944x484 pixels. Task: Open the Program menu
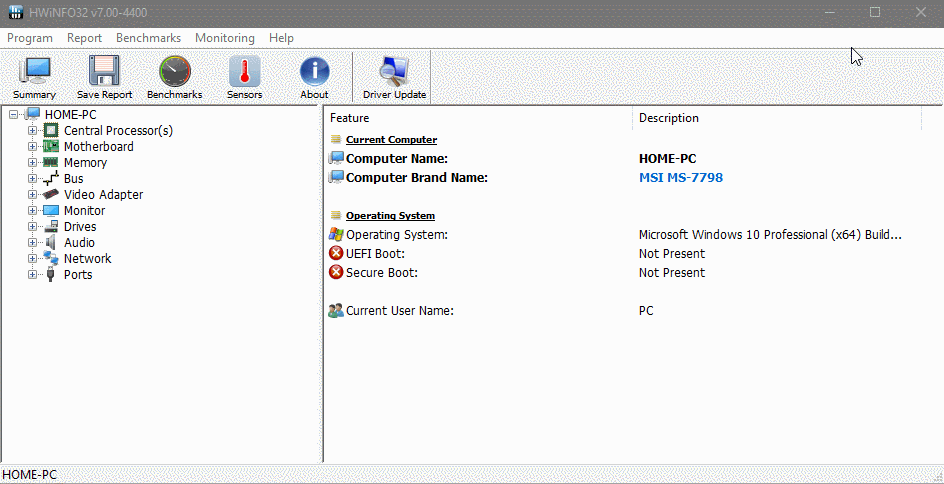[30, 38]
